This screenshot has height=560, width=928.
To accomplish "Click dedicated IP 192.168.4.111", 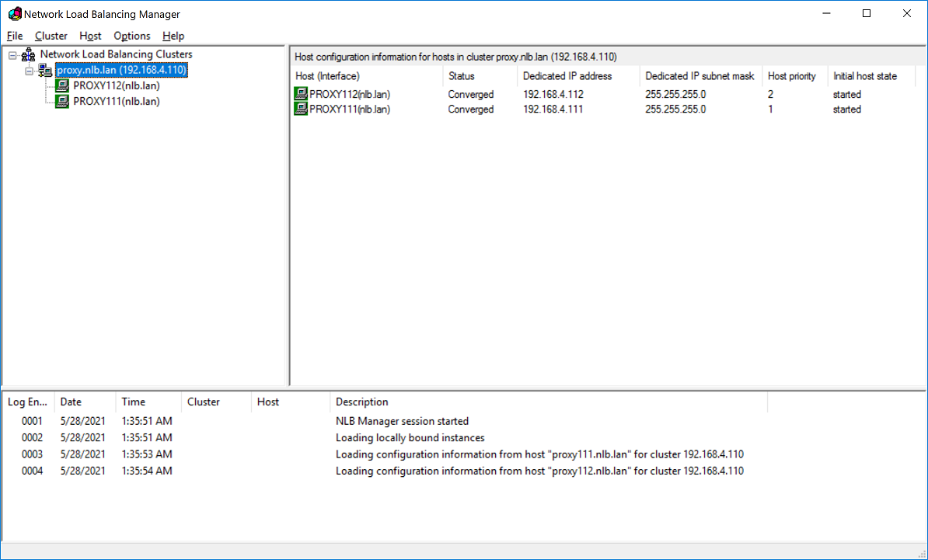I will tap(553, 110).
